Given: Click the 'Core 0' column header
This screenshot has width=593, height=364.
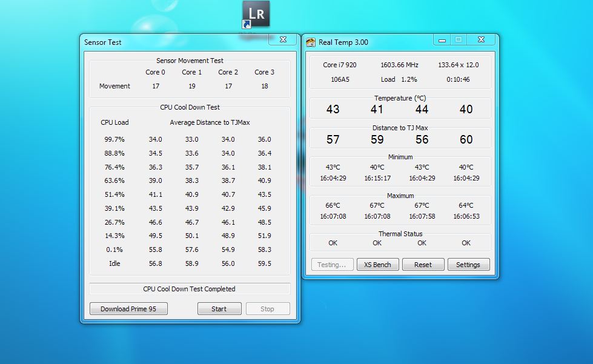Looking at the screenshot, I should click(155, 72).
